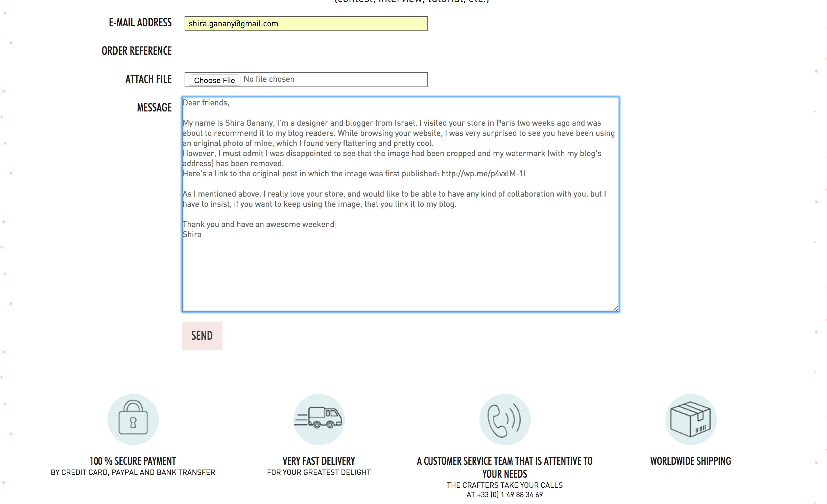Click after 'awesome weekend' in the message
Screen dimensions: 827x504
click(335, 224)
